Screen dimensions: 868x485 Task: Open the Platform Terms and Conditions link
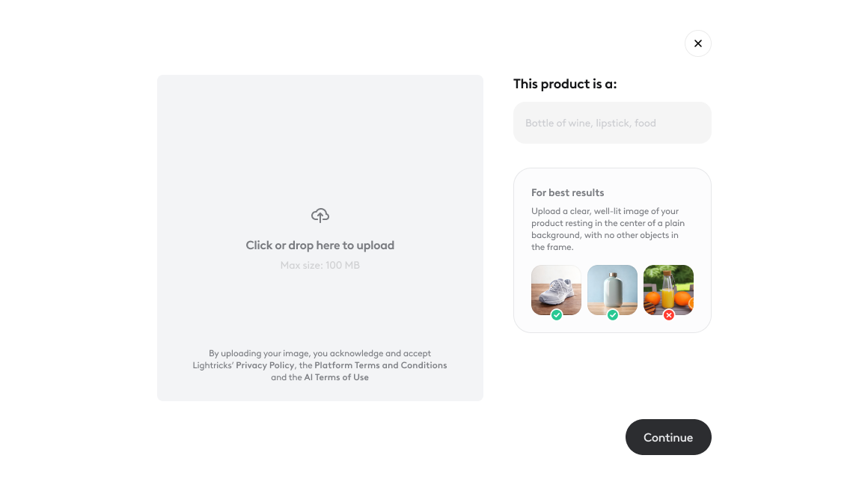click(381, 365)
